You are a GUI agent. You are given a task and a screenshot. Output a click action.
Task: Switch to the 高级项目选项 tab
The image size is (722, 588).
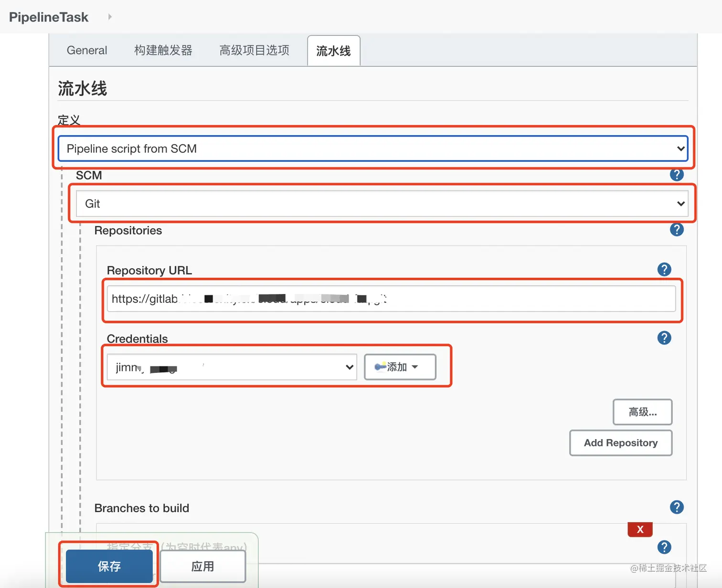pyautogui.click(x=255, y=50)
